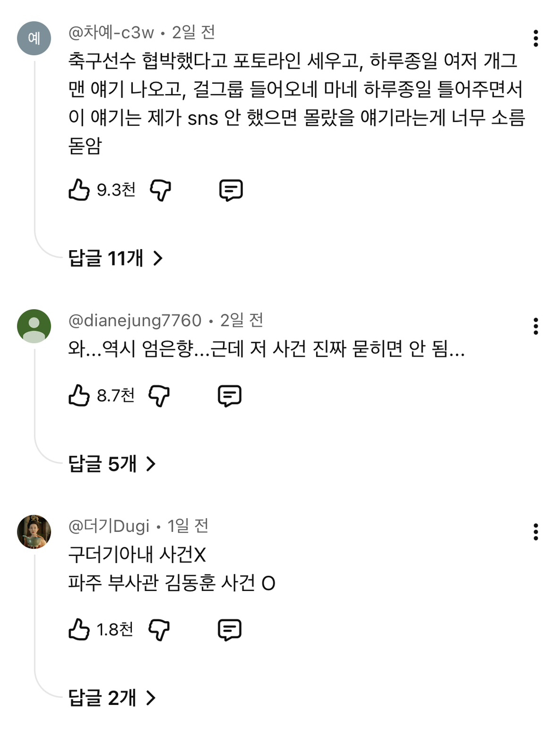Like the comment by @더기Dugi
This screenshot has width=560, height=747.
[x=79, y=629]
